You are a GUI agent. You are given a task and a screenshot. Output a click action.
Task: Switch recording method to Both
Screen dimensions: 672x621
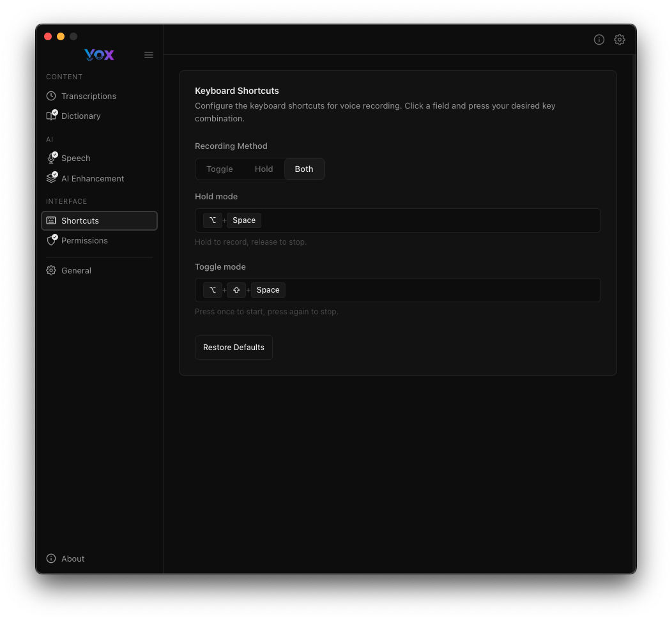(x=303, y=169)
